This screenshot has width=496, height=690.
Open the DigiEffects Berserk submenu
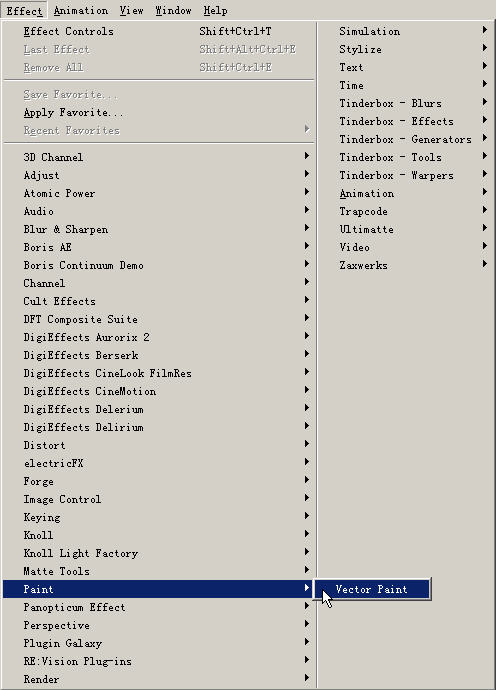point(158,355)
